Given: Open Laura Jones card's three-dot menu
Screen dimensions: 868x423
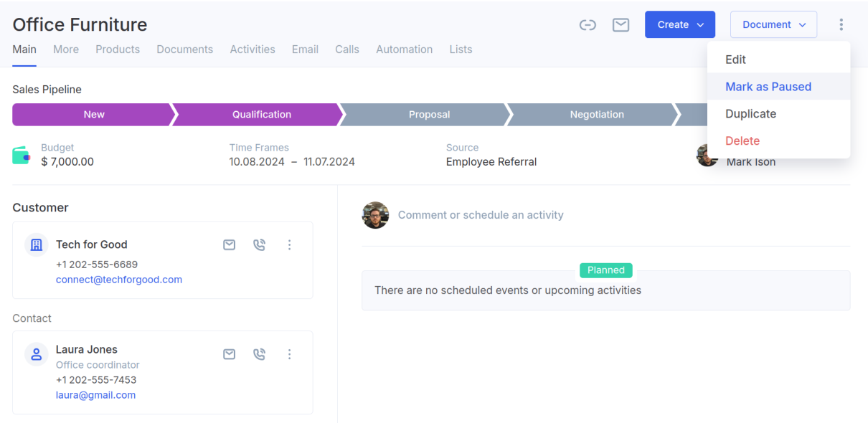Looking at the screenshot, I should [290, 354].
